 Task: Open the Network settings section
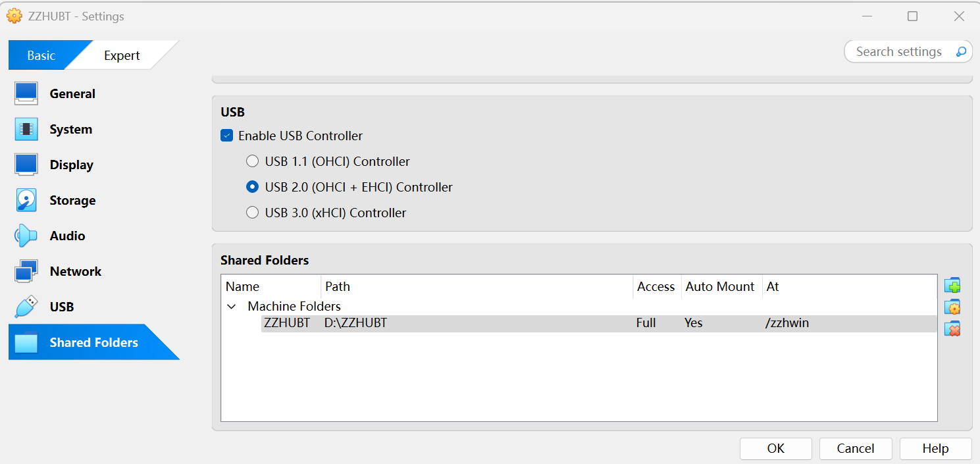tap(75, 272)
